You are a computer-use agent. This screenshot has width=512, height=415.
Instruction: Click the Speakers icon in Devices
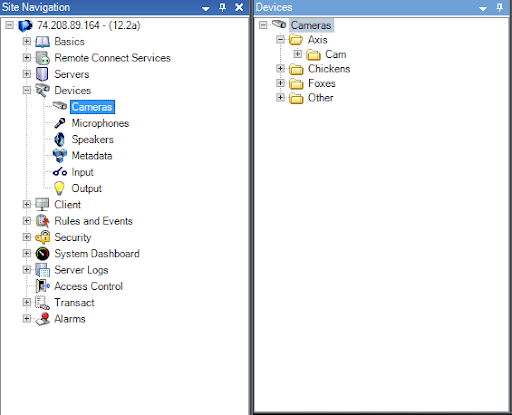point(60,139)
